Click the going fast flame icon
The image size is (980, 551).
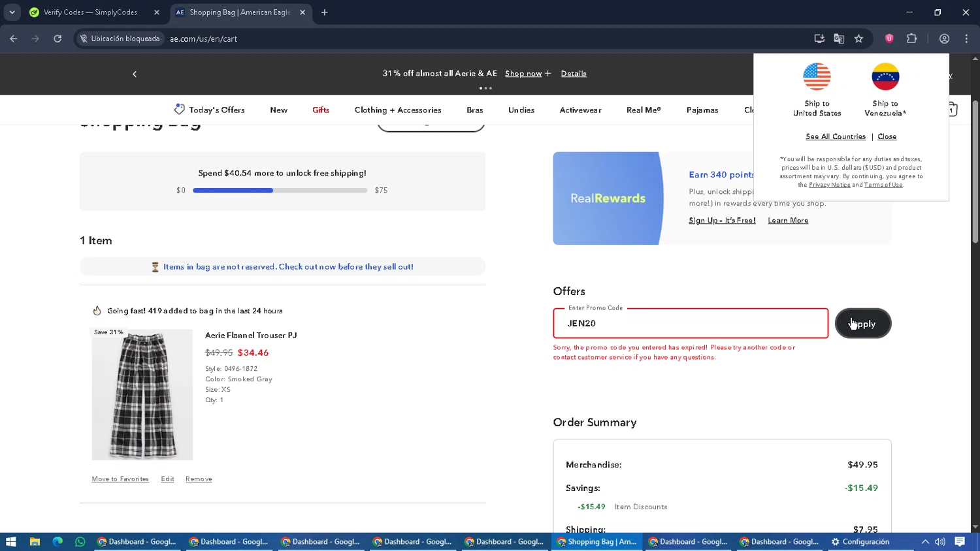[x=97, y=311]
